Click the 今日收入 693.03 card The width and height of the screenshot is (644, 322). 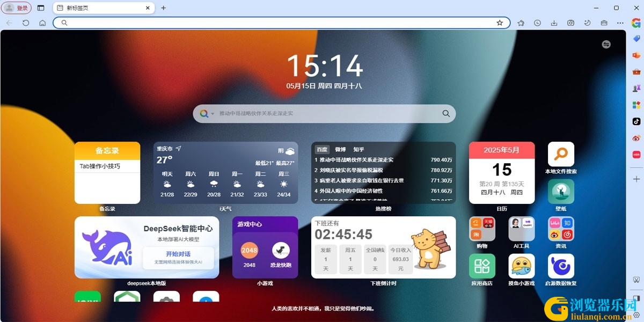pyautogui.click(x=401, y=259)
